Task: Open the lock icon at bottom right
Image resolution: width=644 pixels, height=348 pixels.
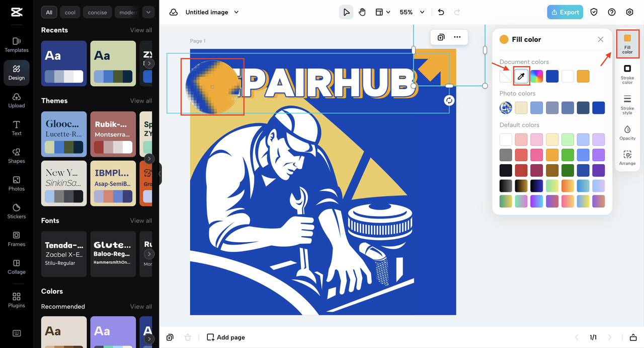Action: (x=633, y=337)
